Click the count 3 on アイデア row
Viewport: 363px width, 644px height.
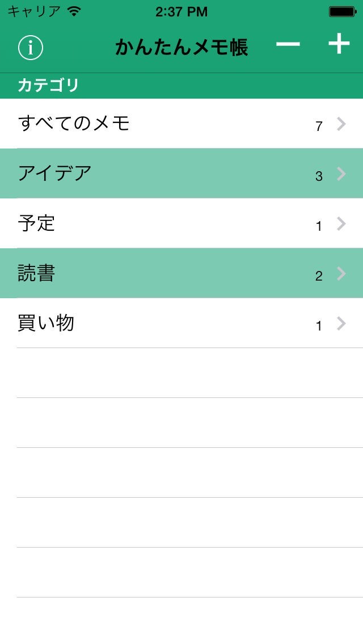(319, 176)
